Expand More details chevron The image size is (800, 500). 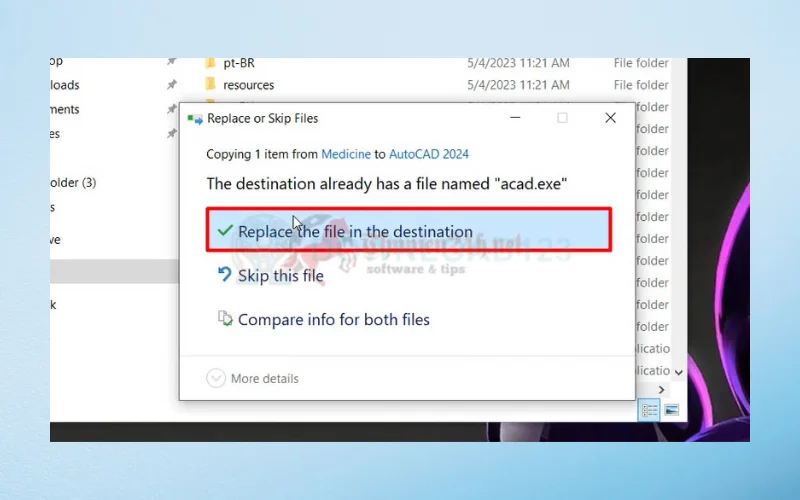pos(216,378)
